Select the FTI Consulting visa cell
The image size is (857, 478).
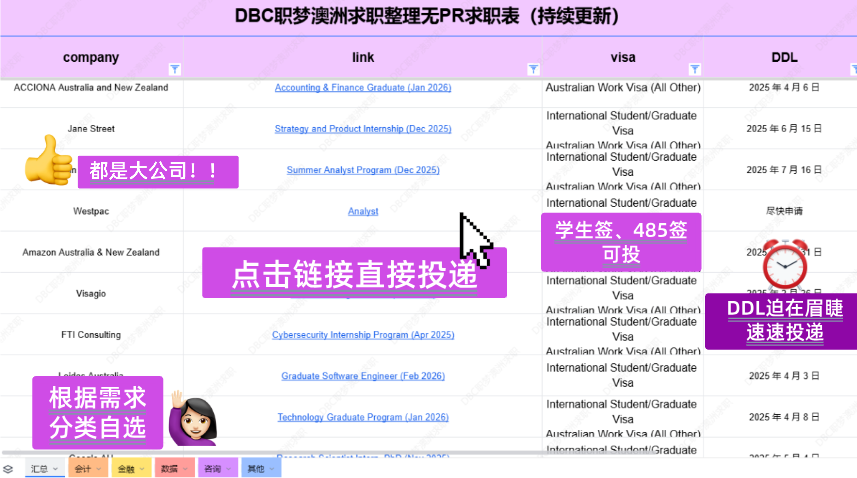point(623,336)
